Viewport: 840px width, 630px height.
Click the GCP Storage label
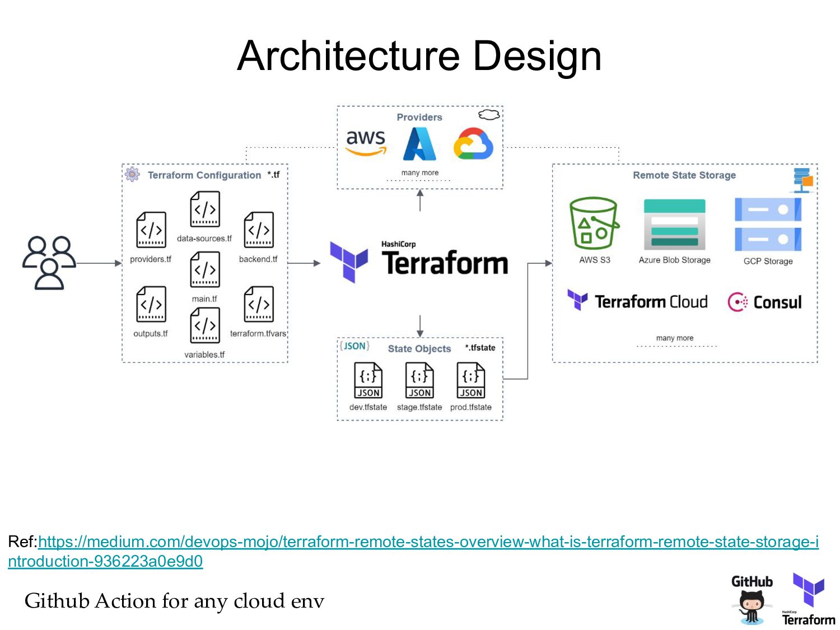(x=768, y=261)
